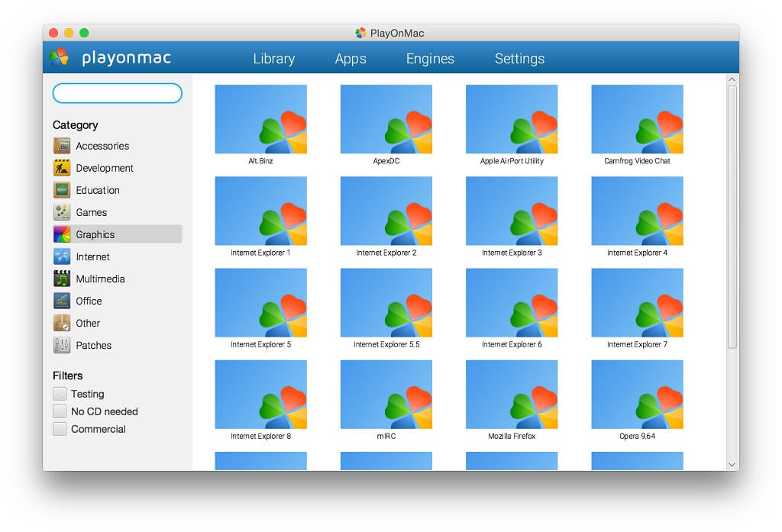The image size is (782, 532).
Task: Click the Multimedia category icon
Action: tap(62, 279)
